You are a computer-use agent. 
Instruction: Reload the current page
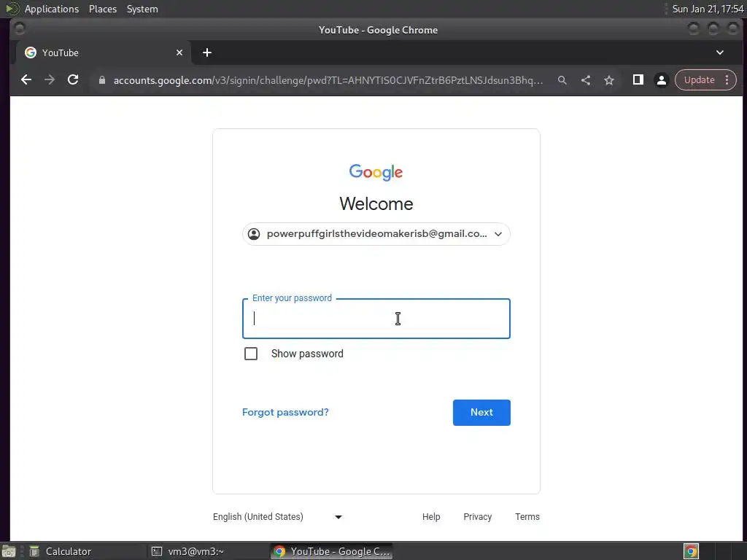(73, 80)
